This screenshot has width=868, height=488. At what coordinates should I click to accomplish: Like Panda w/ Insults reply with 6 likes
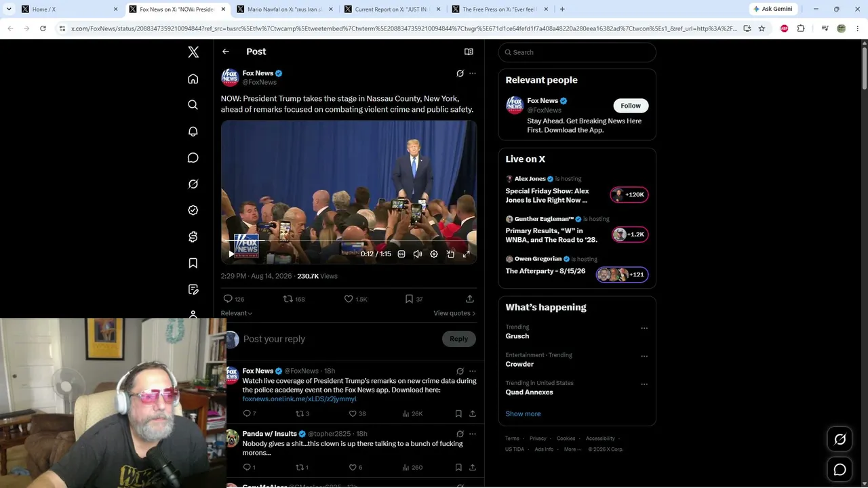click(355, 467)
